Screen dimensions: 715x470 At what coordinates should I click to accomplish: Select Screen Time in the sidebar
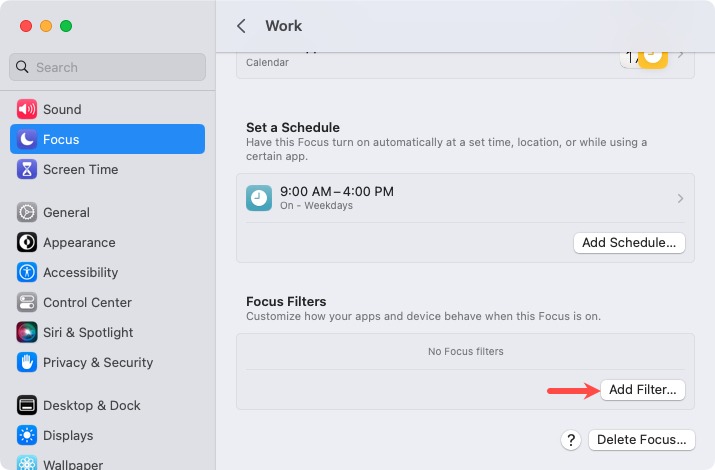click(107, 169)
